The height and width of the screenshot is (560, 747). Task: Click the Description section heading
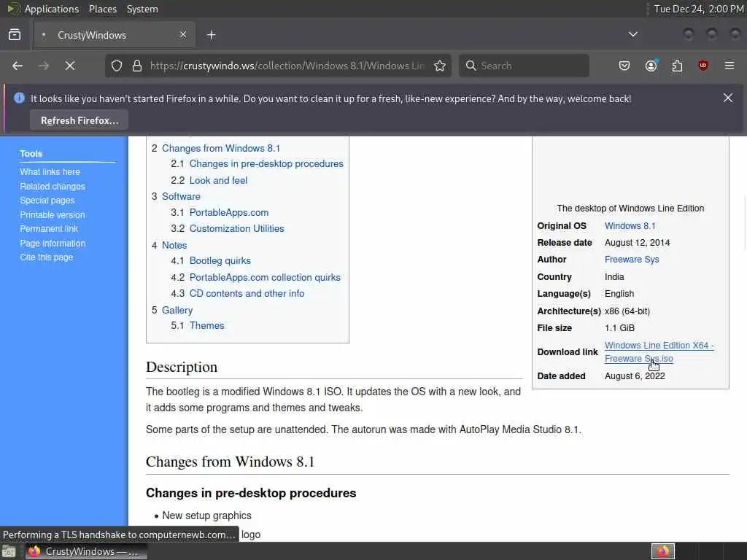(182, 367)
